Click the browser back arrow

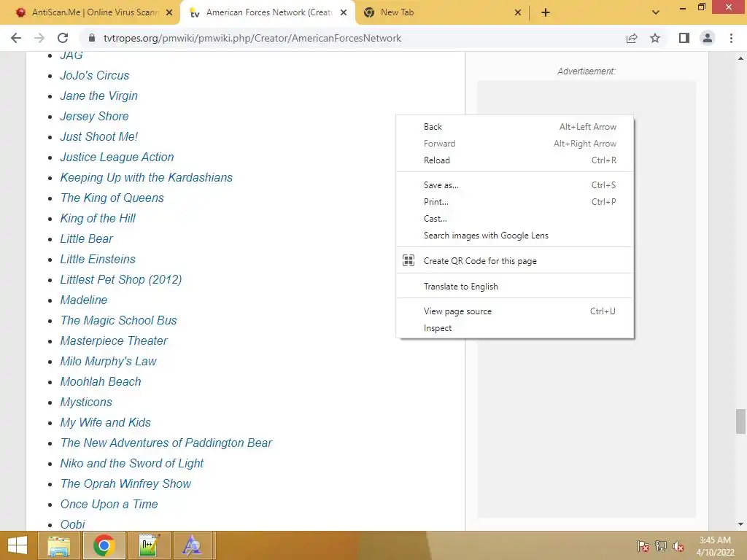click(16, 38)
